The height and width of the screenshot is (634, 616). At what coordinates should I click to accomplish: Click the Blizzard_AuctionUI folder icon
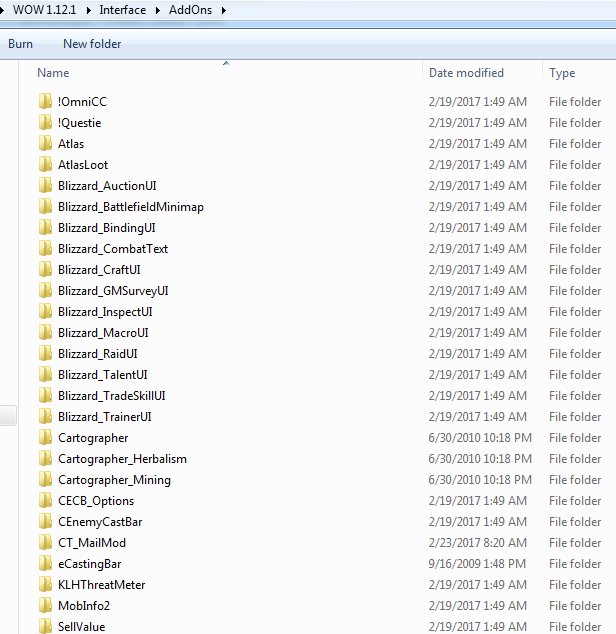tap(45, 186)
